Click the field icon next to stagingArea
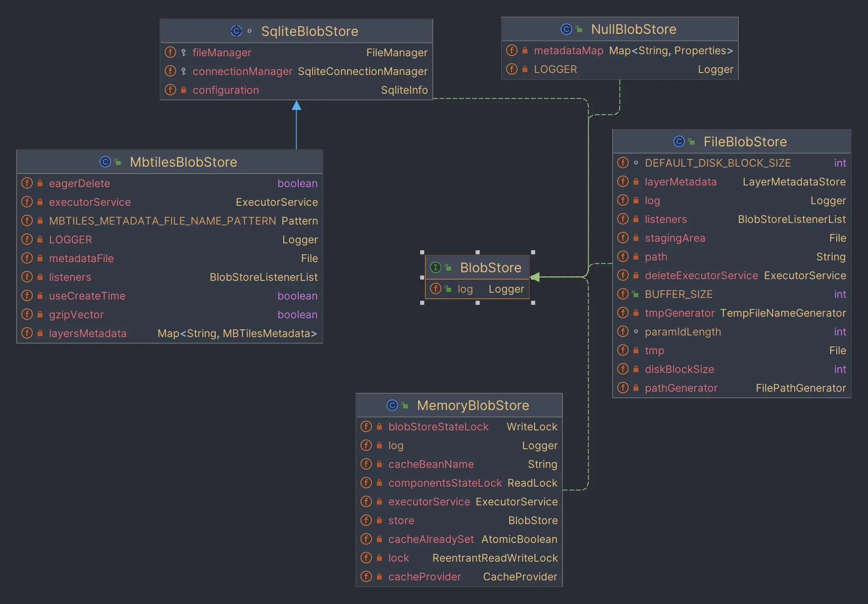The image size is (868, 604). (x=623, y=238)
